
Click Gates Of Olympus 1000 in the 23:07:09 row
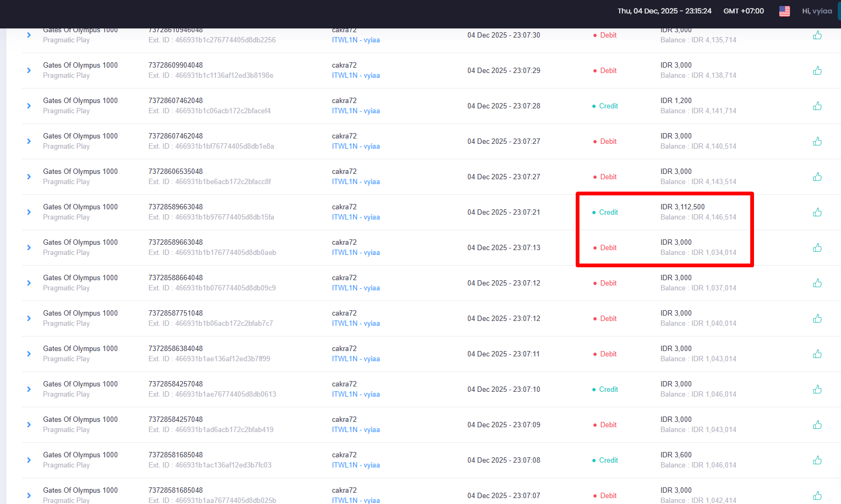tap(80, 419)
